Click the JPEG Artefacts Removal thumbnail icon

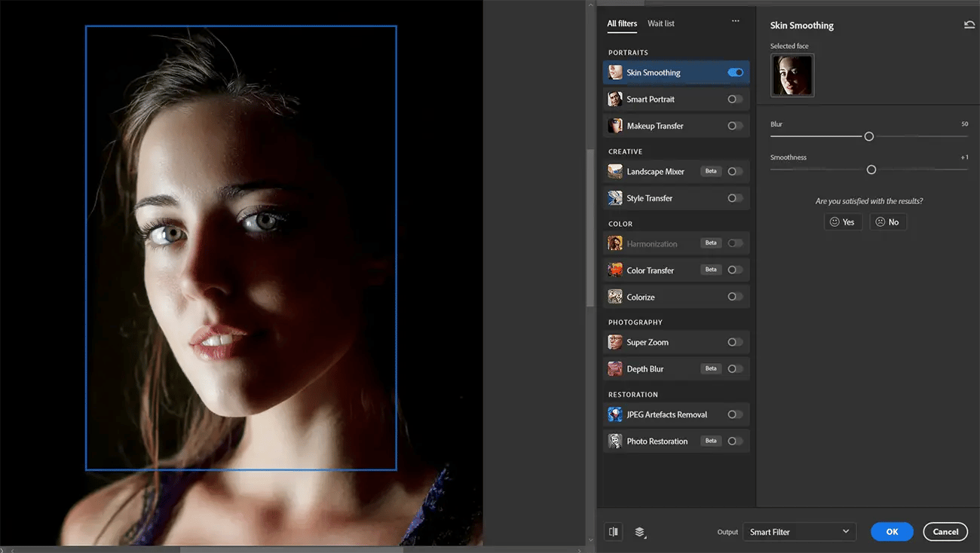pos(615,414)
